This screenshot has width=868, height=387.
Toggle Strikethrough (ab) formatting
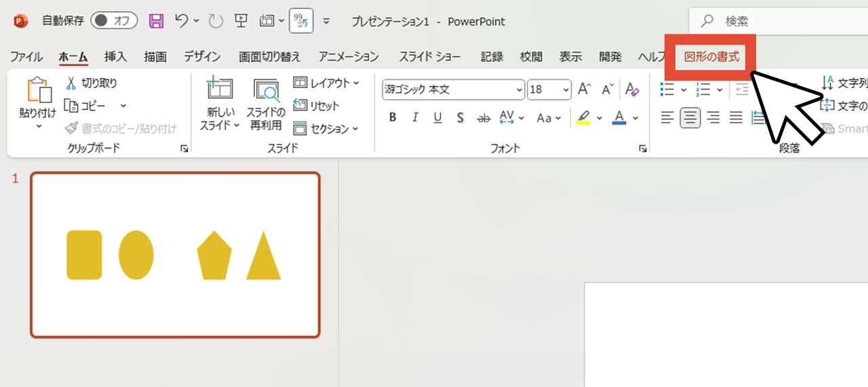click(x=484, y=118)
